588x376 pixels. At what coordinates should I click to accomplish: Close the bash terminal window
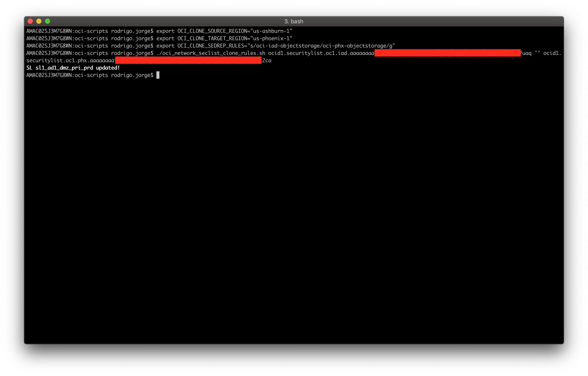(30, 21)
